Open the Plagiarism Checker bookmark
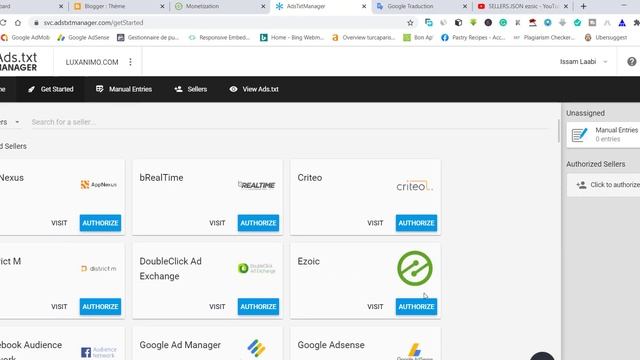This screenshot has height=360, width=640. [x=544, y=38]
